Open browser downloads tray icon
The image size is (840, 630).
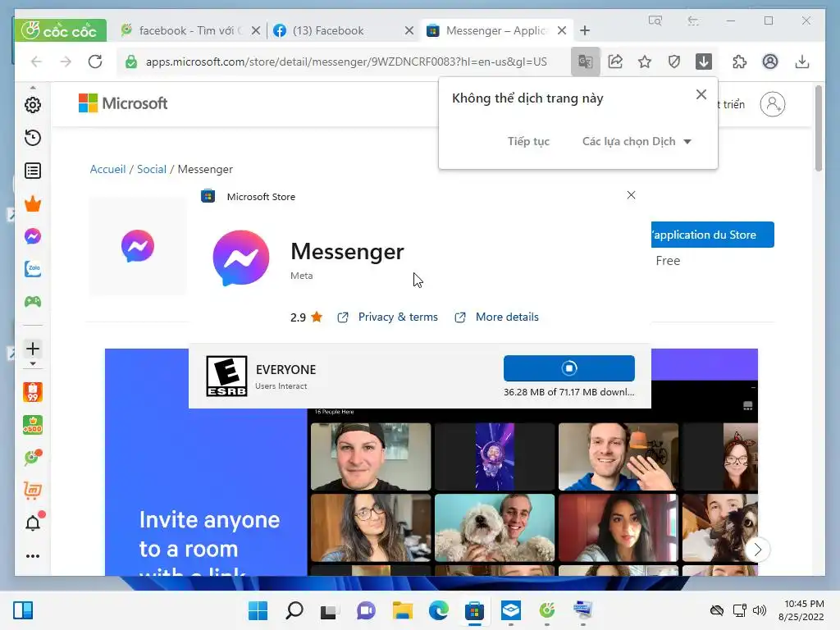(802, 62)
